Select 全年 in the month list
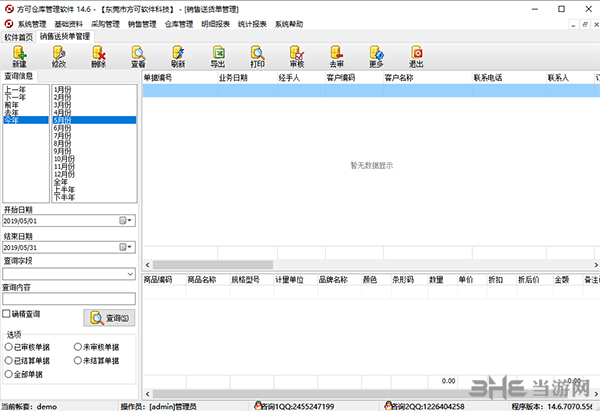The width and height of the screenshot is (600, 411). click(94, 182)
